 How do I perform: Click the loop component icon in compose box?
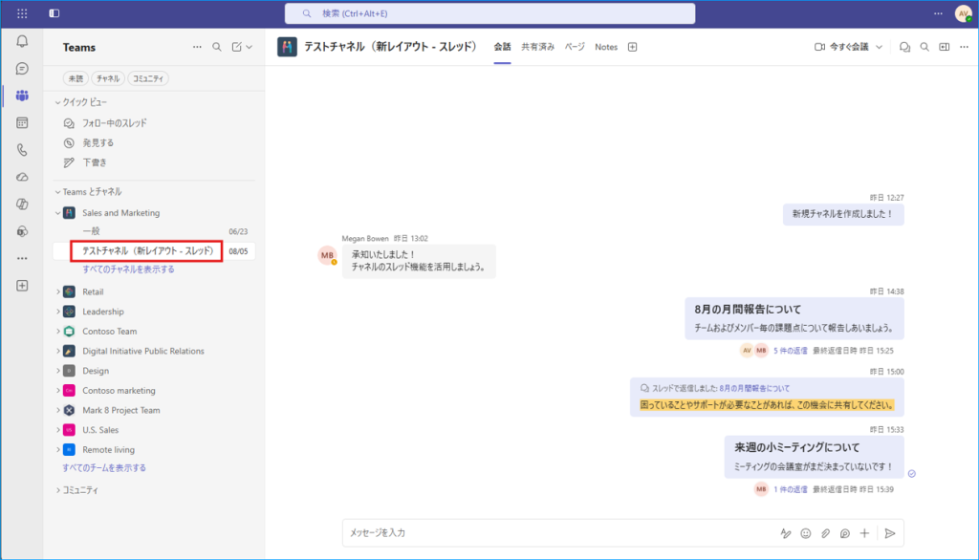(845, 533)
